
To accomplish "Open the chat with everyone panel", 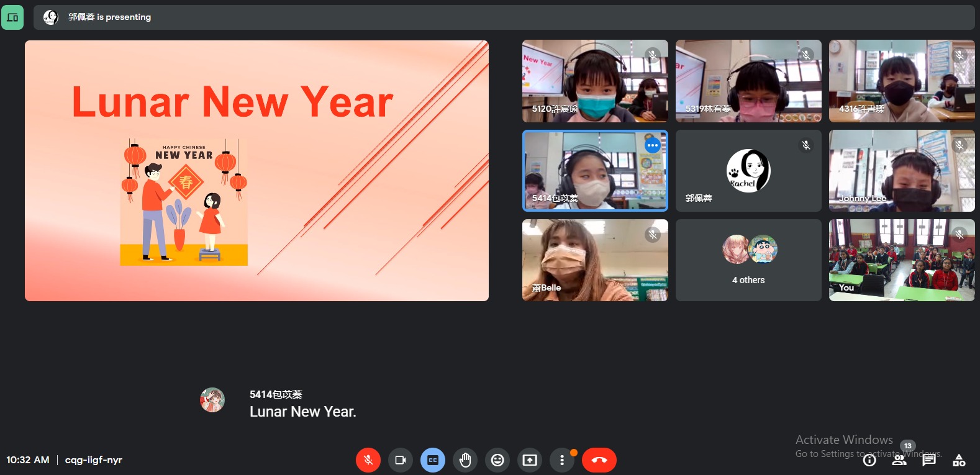I will pyautogui.click(x=929, y=460).
